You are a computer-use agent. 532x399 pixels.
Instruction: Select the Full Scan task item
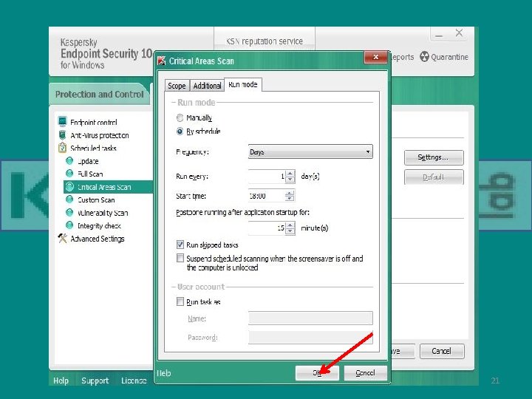90,174
